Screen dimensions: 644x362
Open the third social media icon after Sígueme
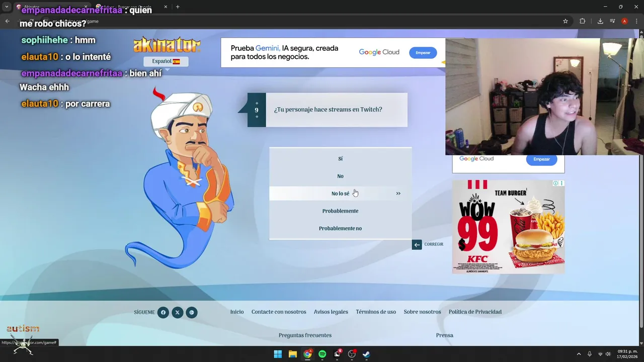(x=191, y=313)
